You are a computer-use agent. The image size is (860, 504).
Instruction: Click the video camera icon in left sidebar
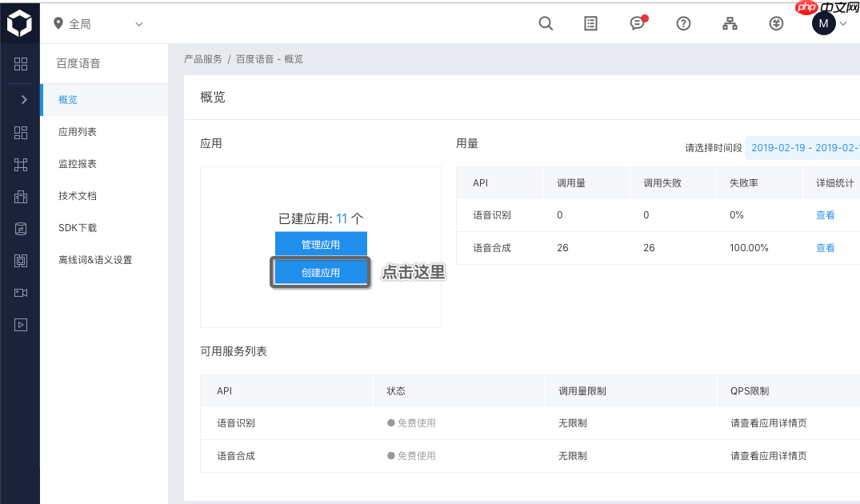(20, 293)
